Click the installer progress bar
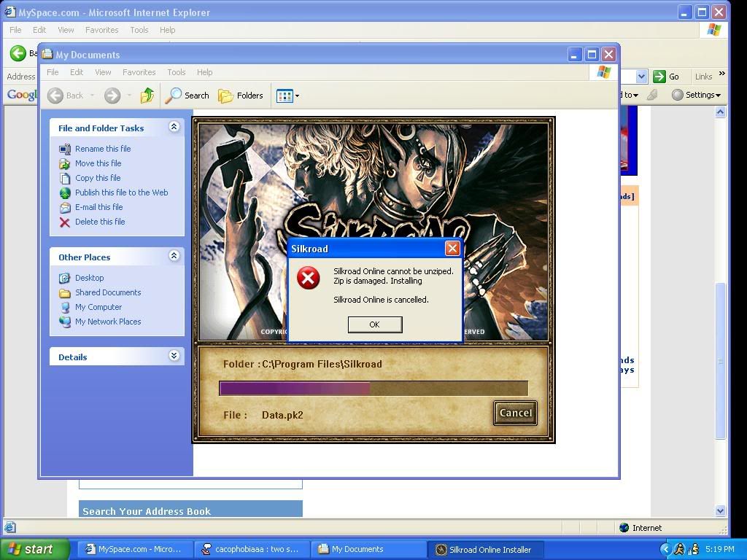The image size is (747, 560). tap(373, 388)
